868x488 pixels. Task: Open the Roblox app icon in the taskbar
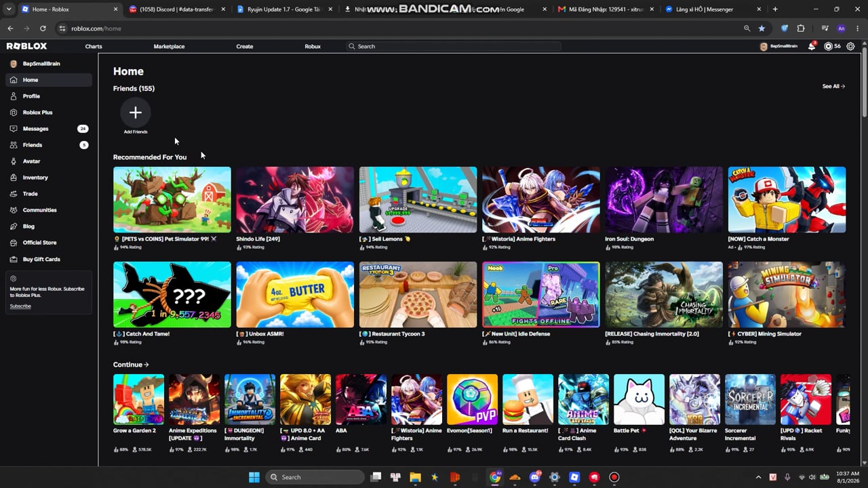(574, 477)
